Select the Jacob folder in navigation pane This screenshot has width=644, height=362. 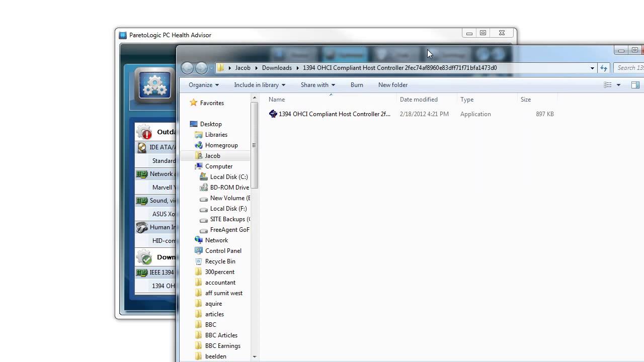pyautogui.click(x=212, y=156)
